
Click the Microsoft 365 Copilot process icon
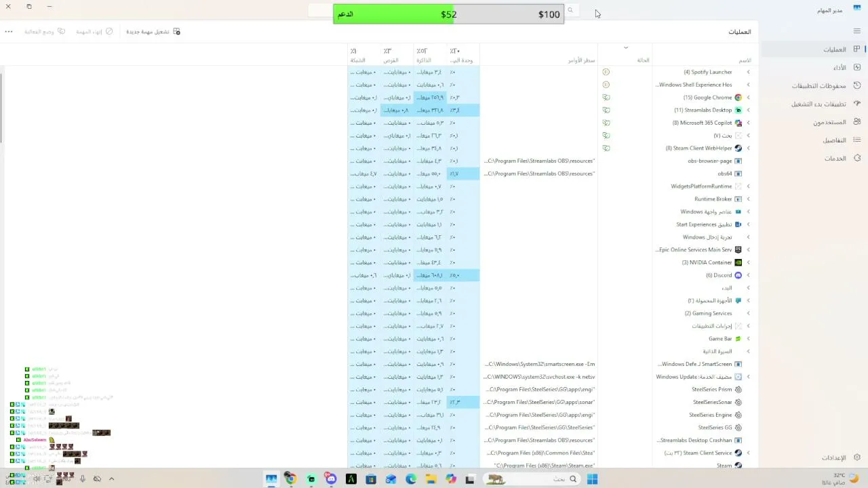point(738,123)
